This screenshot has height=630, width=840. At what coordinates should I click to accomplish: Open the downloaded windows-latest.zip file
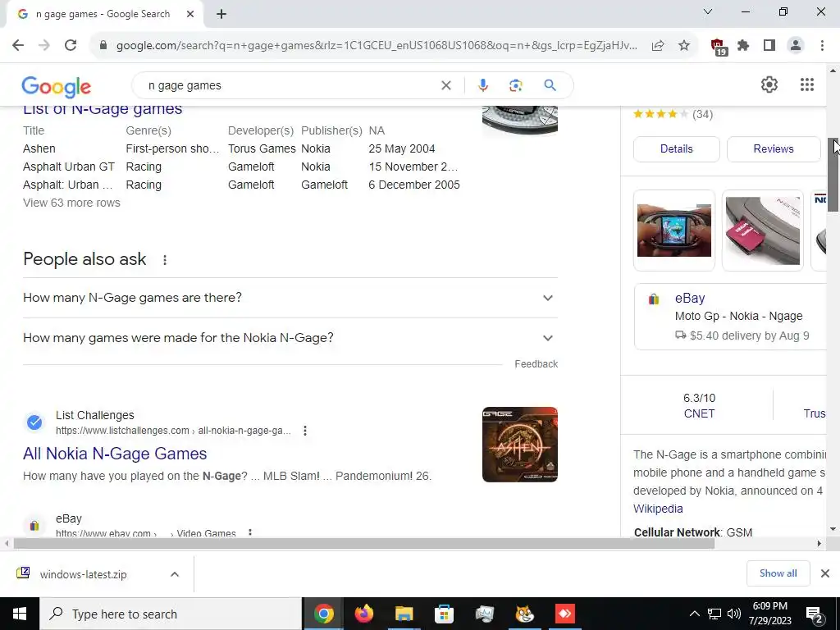(x=84, y=574)
